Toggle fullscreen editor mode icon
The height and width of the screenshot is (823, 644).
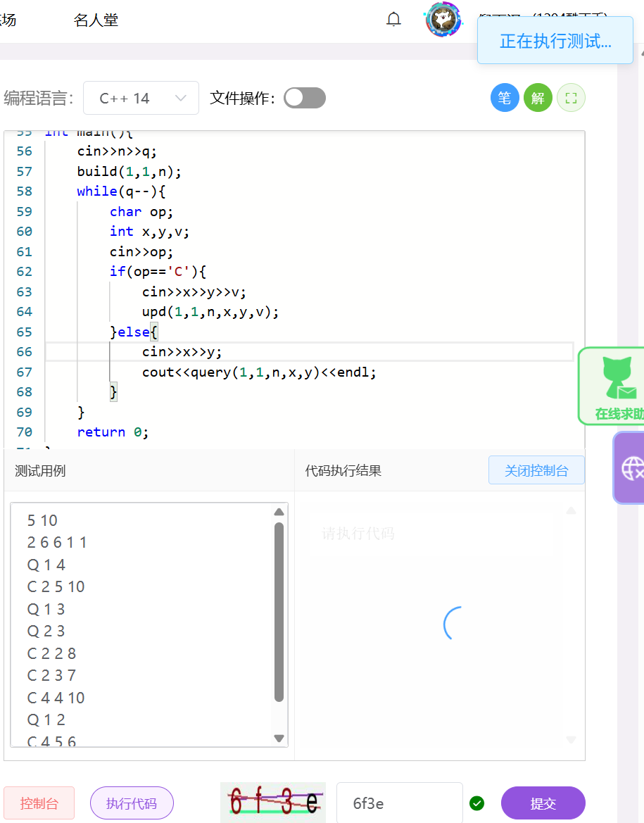point(571,98)
